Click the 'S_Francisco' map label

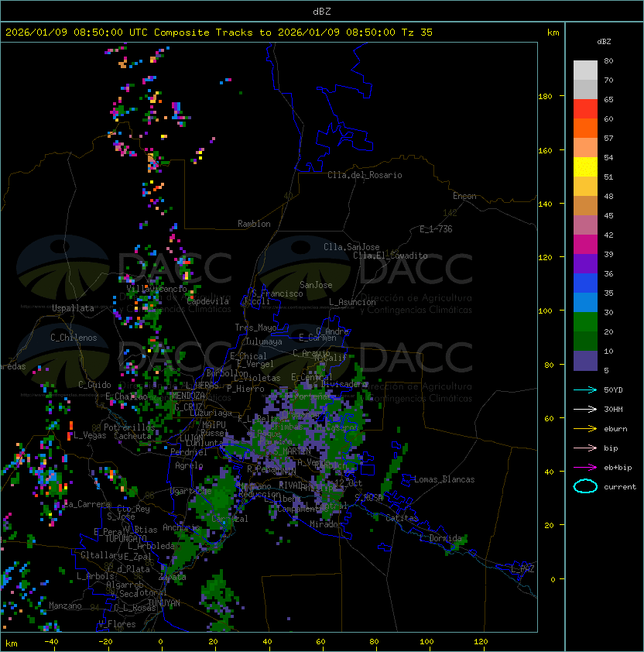click(277, 293)
